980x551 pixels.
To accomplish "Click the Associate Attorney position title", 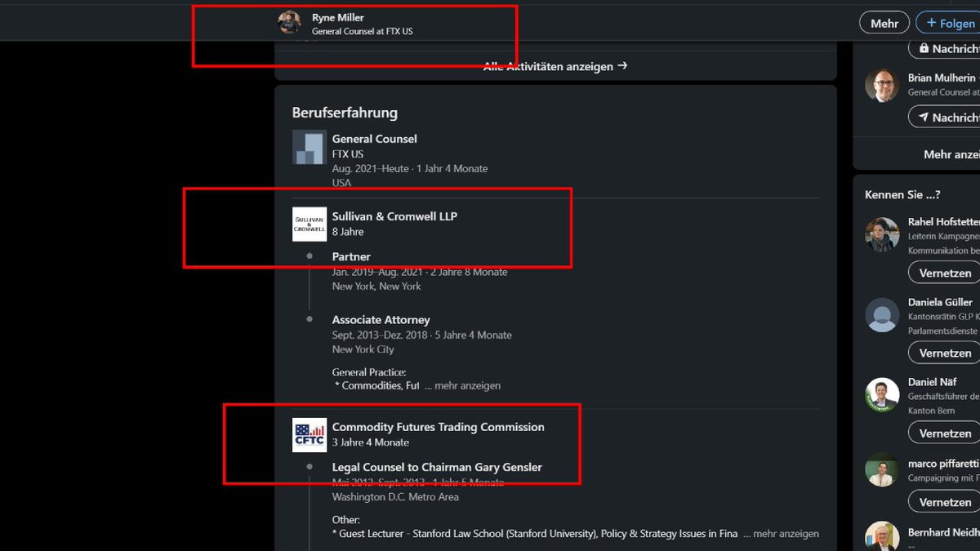I will tap(381, 320).
